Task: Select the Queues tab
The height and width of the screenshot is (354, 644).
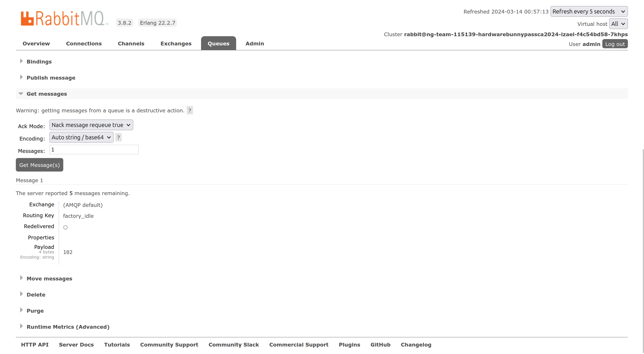Action: [x=219, y=43]
